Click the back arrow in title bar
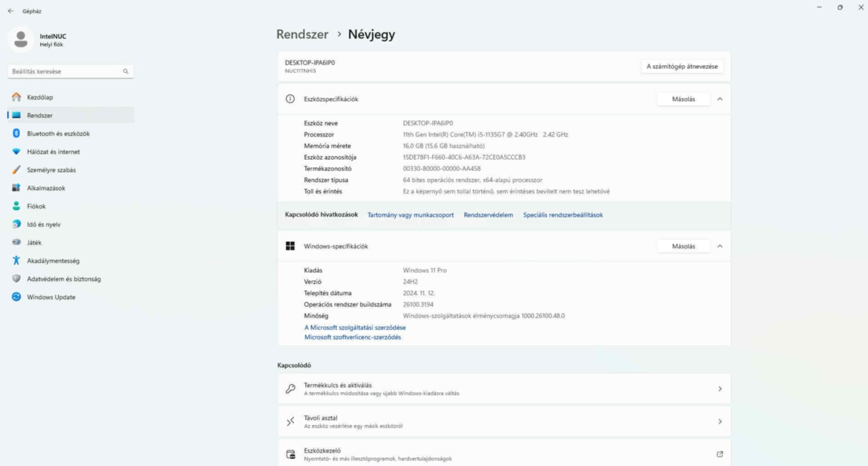 (11, 11)
